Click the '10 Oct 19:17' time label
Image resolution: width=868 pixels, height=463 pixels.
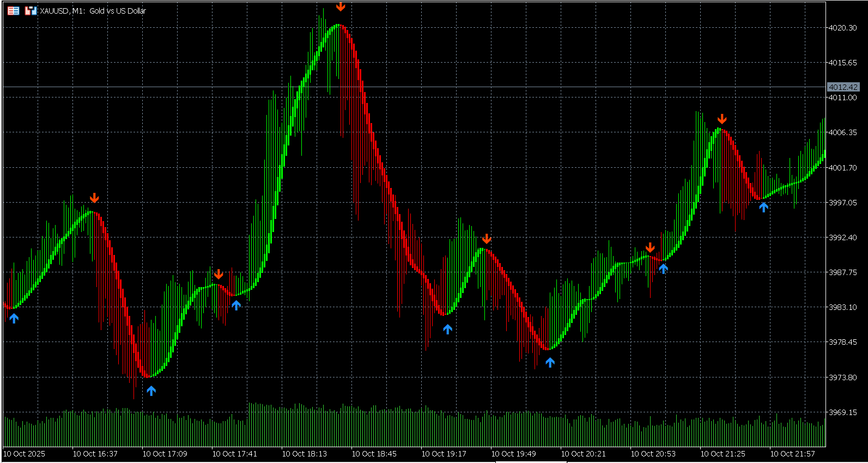tap(444, 454)
